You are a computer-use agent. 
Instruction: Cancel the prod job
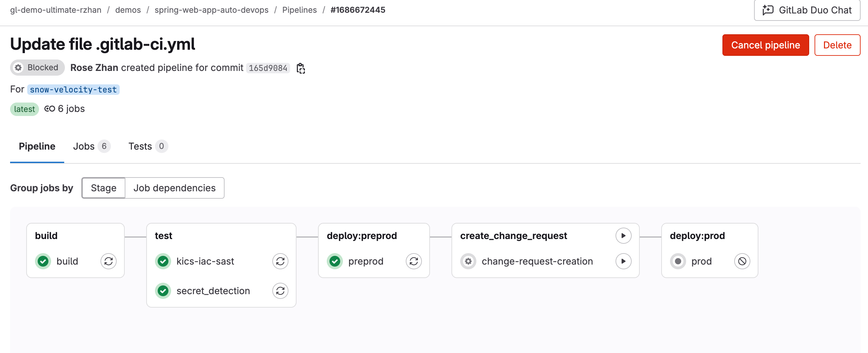click(742, 261)
